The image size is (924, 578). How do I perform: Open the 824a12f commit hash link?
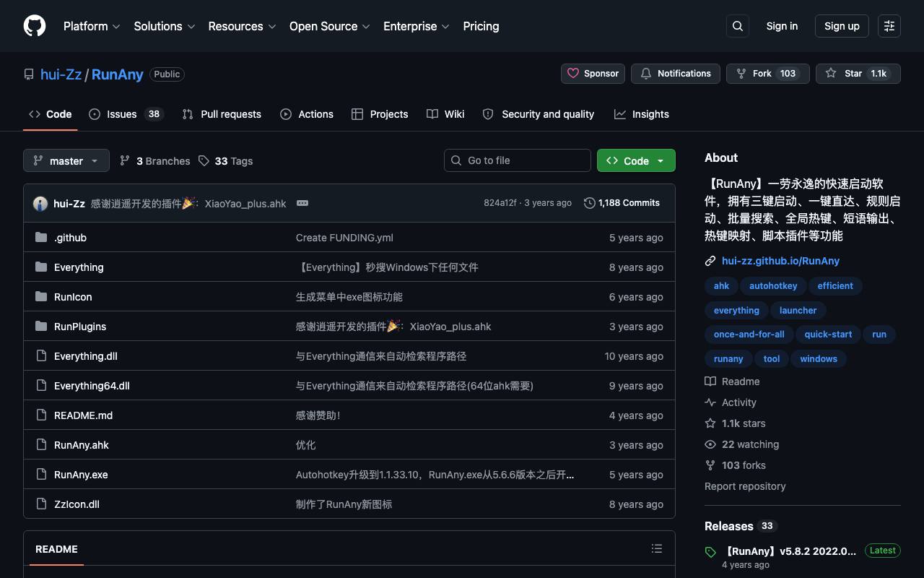(500, 203)
